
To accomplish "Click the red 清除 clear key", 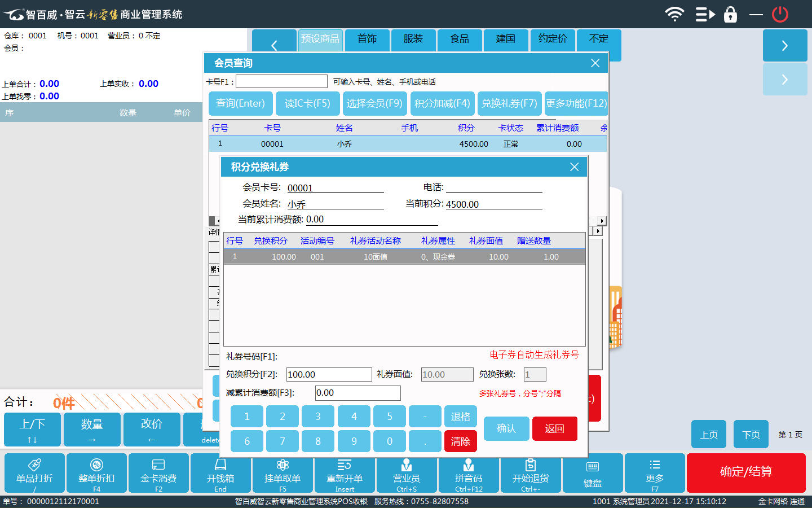I will [x=460, y=441].
